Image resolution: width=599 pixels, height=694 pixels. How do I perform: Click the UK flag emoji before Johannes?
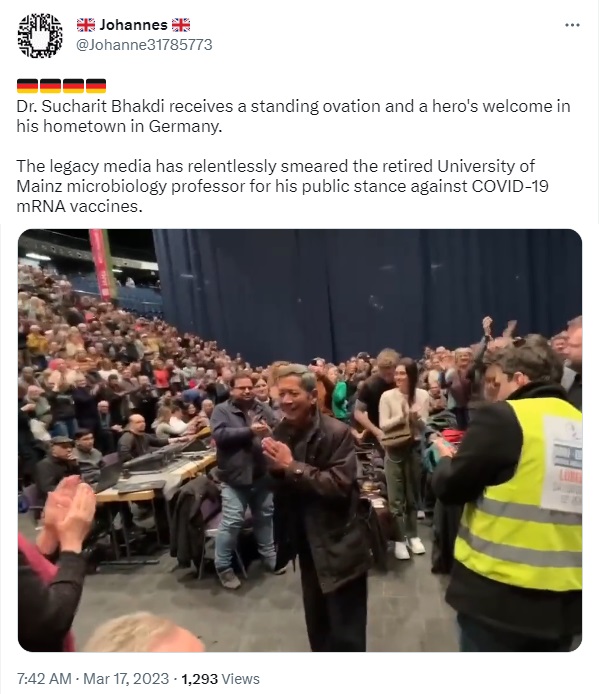[86, 25]
